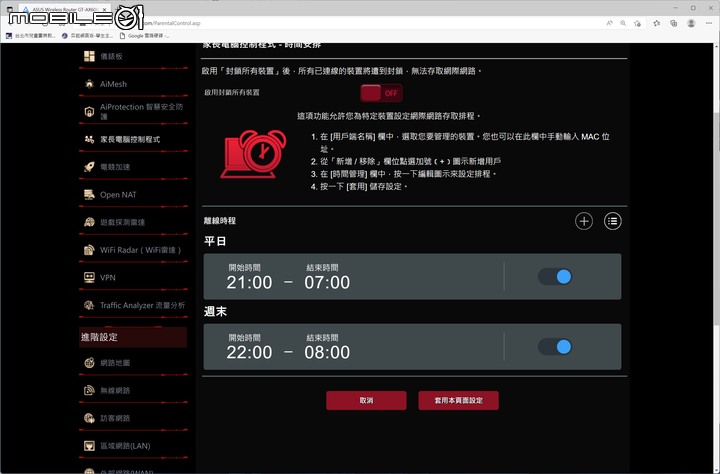Image resolution: width=720 pixels, height=474 pixels.
Task: Open the browser profile avatar
Action: click(691, 23)
